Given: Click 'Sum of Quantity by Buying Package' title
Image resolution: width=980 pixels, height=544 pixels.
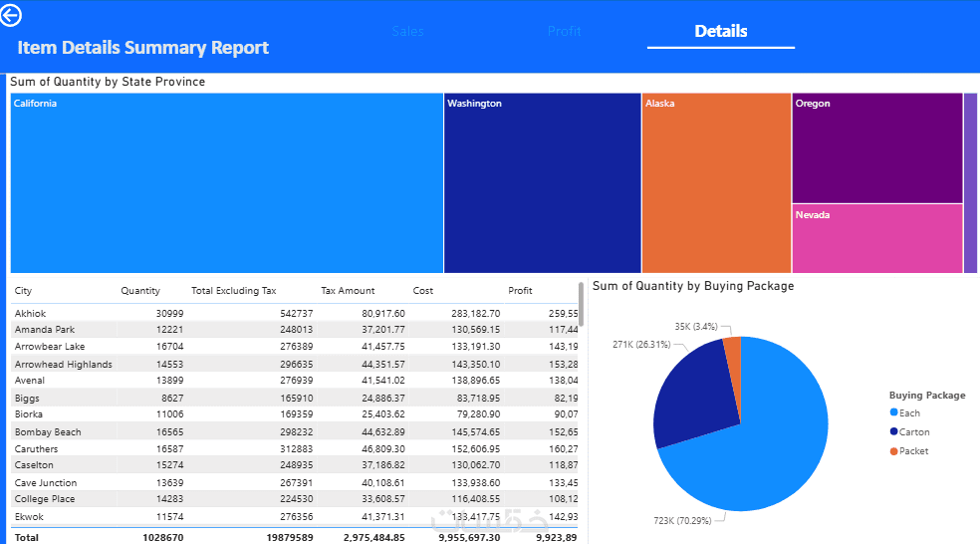Looking at the screenshot, I should tap(693, 286).
